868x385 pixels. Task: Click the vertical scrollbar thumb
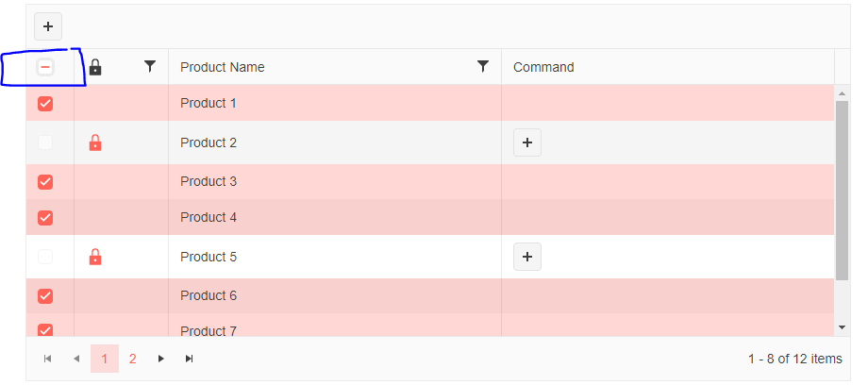(x=842, y=190)
